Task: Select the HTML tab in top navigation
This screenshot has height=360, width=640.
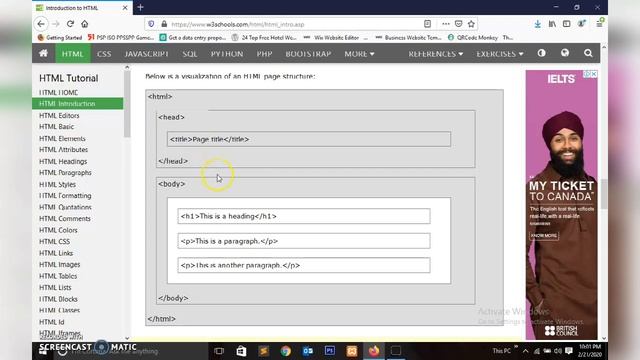Action: coord(73,54)
